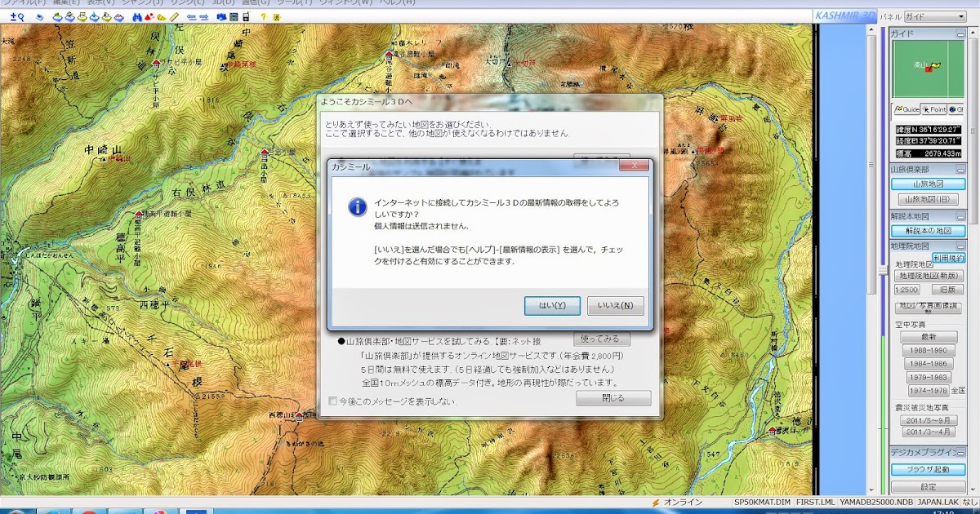Open the パネル ガイド dropdown
Image resolution: width=980 pixels, height=514 pixels.
(934, 16)
